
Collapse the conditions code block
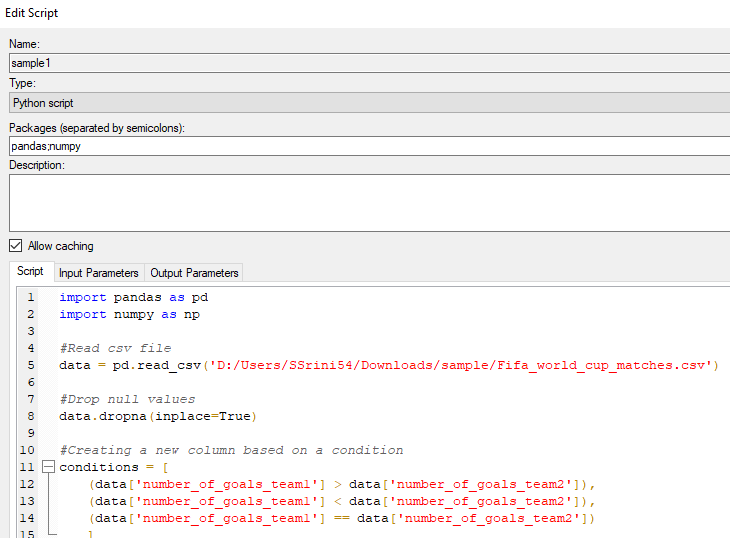click(x=47, y=468)
